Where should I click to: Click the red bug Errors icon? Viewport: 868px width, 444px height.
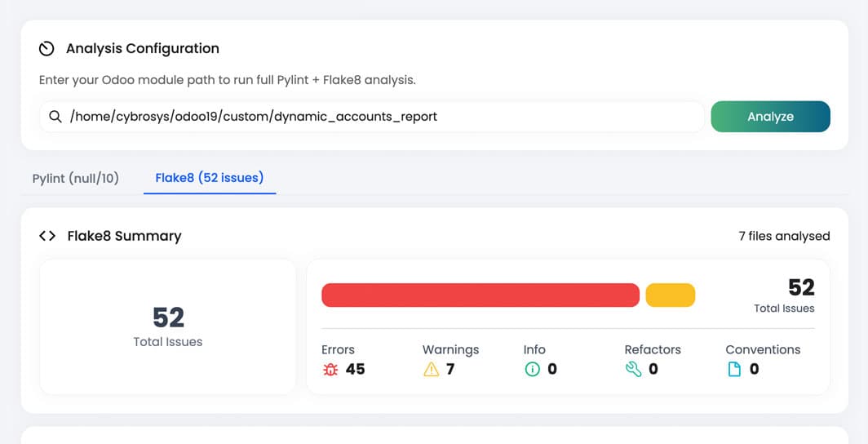330,370
